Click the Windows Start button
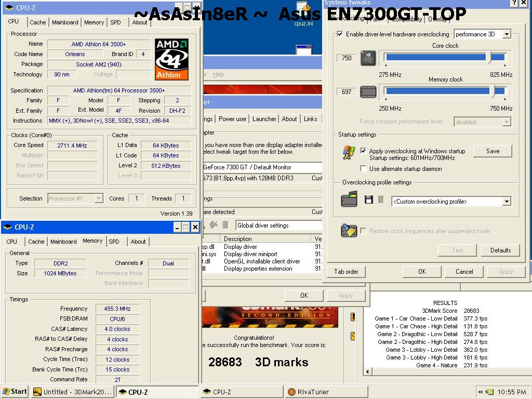Screen dimensions: 532x399 pyautogui.click(x=14, y=392)
